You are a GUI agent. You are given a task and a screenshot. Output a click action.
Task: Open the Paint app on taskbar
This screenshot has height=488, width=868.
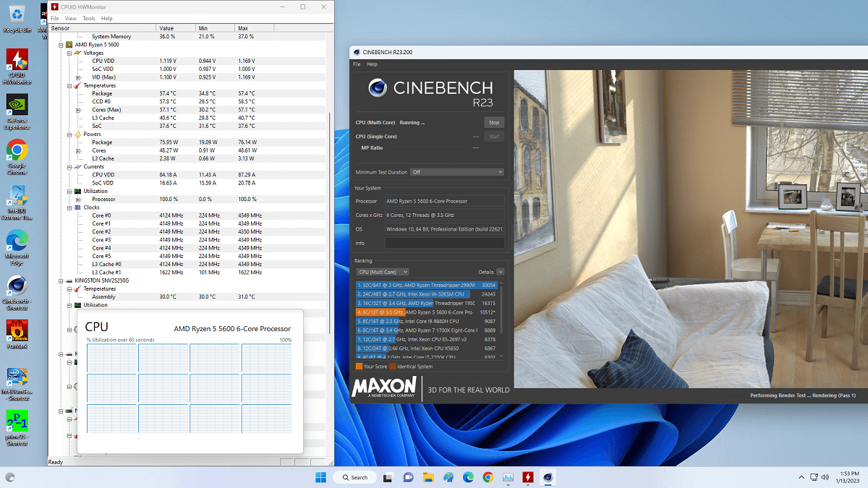point(448,477)
